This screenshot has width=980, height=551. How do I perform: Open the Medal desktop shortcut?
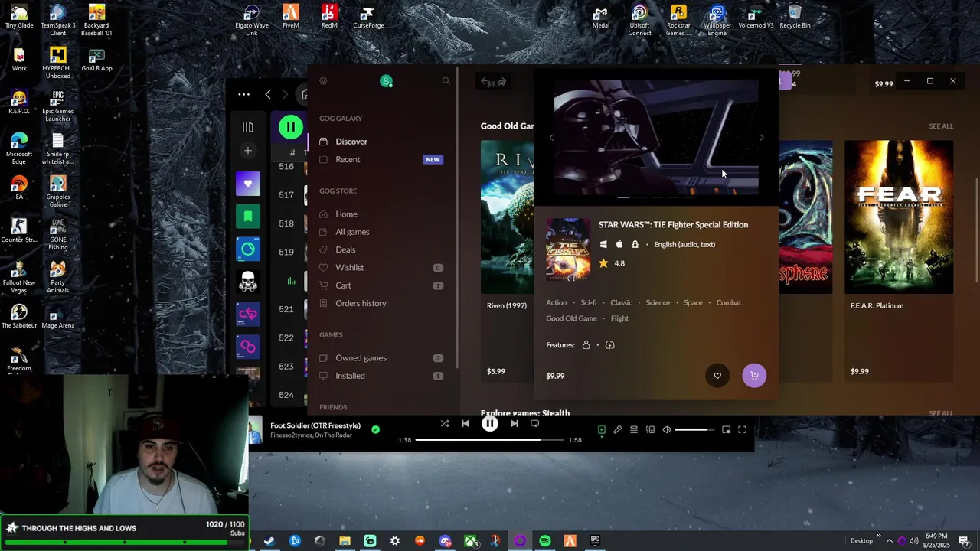coord(601,18)
